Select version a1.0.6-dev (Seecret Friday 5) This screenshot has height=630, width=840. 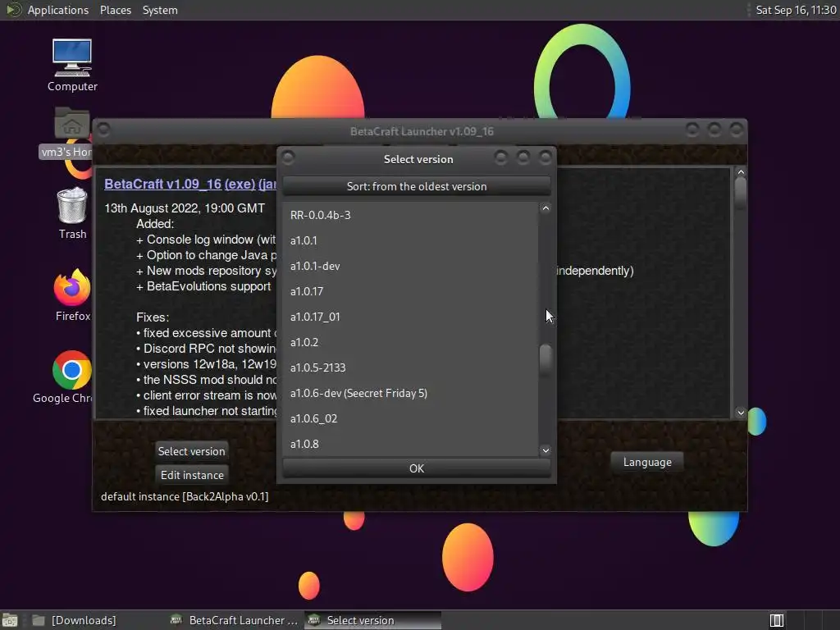tap(410, 393)
